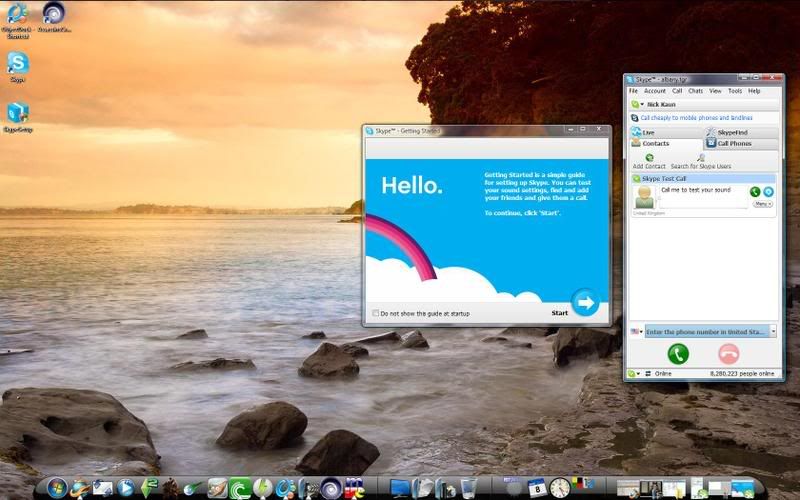Open the blue monitor icon in the dock
Image resolution: width=800 pixels, height=500 pixels.
click(x=399, y=489)
